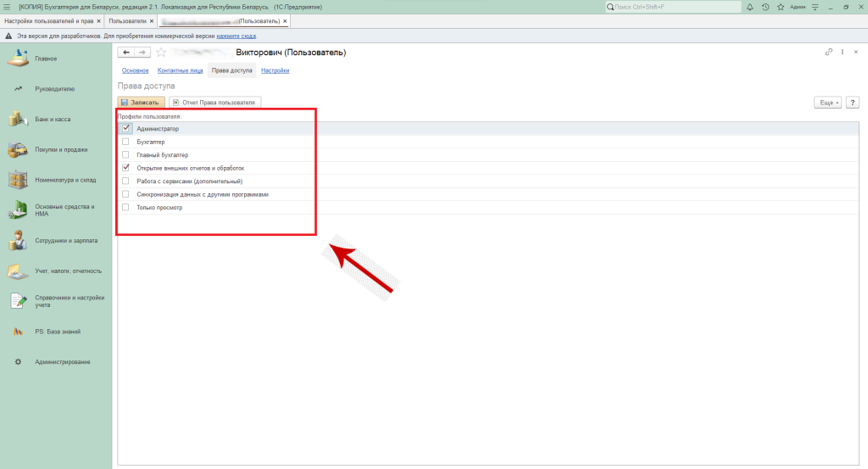
Task: Go back with the left arrow button
Action: (126, 53)
